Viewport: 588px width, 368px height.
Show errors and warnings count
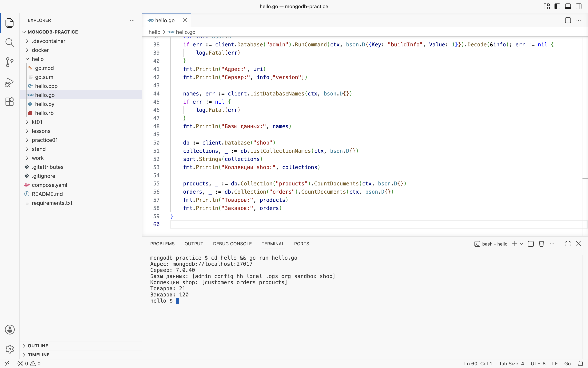[x=29, y=364]
